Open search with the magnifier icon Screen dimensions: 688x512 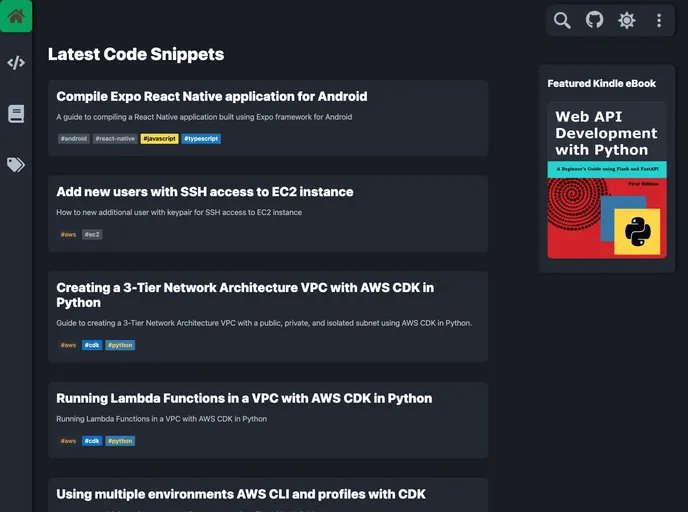pos(562,20)
